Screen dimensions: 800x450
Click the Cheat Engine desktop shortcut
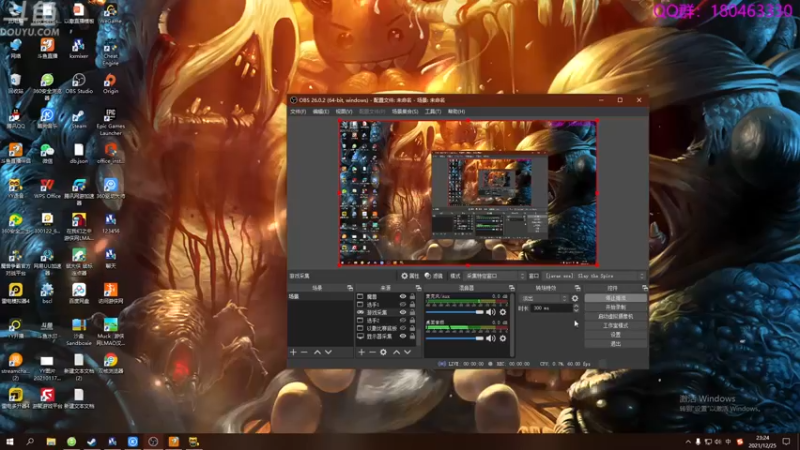pos(110,53)
